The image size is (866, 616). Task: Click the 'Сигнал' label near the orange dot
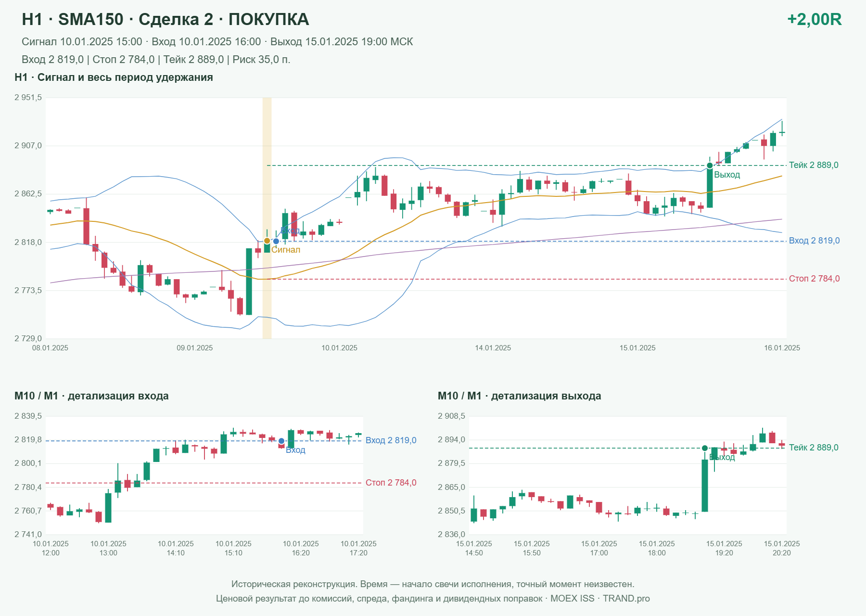[x=286, y=250]
